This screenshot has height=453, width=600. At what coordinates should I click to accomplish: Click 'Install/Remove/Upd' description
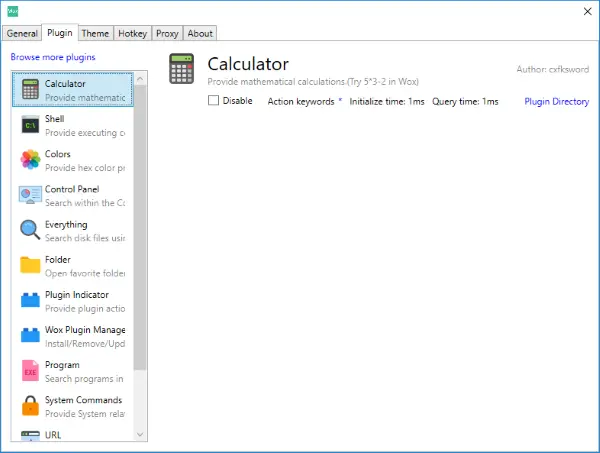pos(85,344)
